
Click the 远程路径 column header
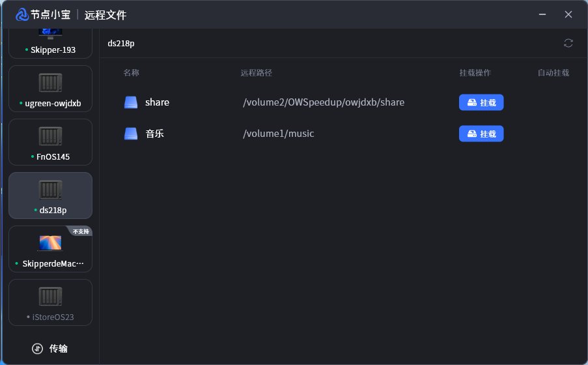tap(256, 73)
